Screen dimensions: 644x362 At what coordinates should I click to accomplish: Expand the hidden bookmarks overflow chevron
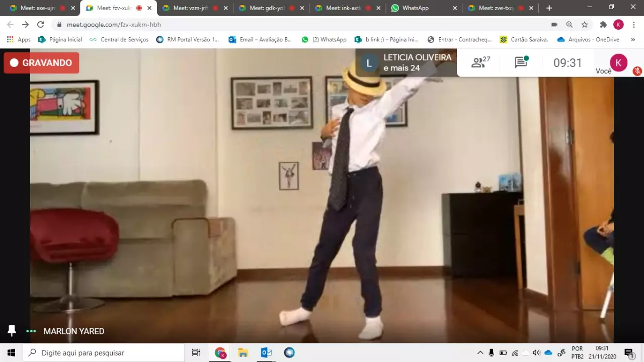tap(632, 39)
